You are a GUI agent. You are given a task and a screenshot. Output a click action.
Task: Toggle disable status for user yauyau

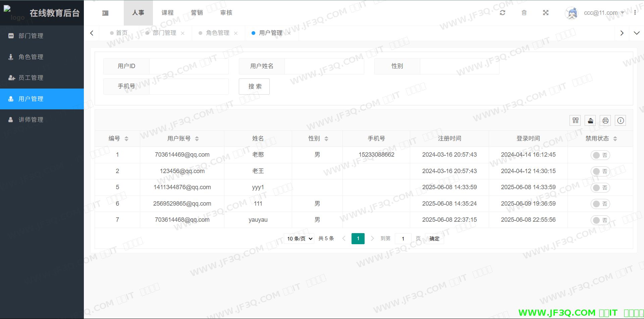(x=600, y=220)
